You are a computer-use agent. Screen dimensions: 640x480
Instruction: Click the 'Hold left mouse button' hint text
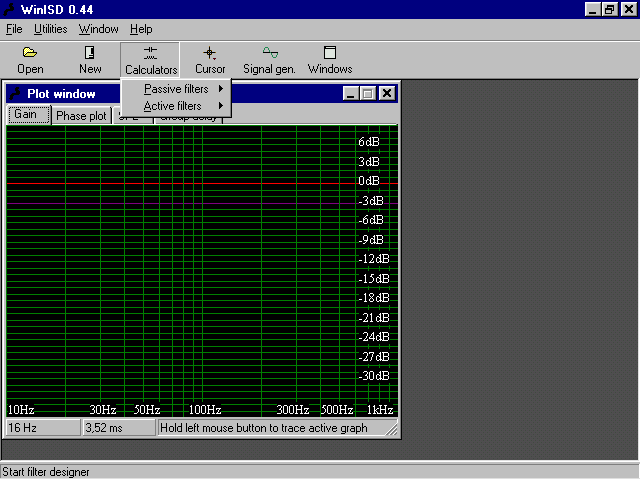point(264,428)
